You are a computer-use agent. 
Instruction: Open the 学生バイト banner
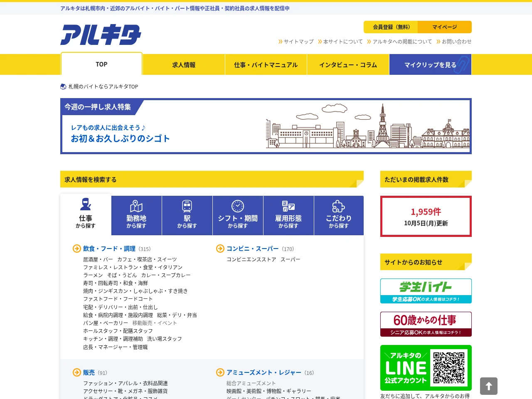[x=426, y=291]
